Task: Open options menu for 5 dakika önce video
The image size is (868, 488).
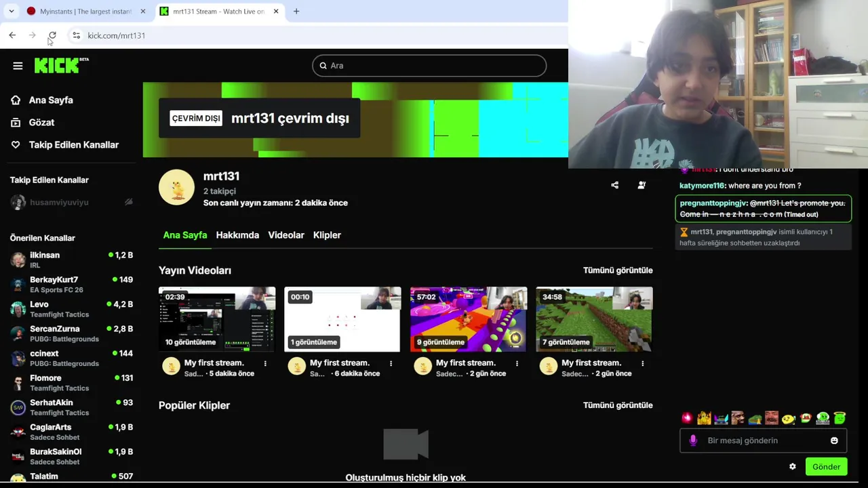Action: [265, 363]
